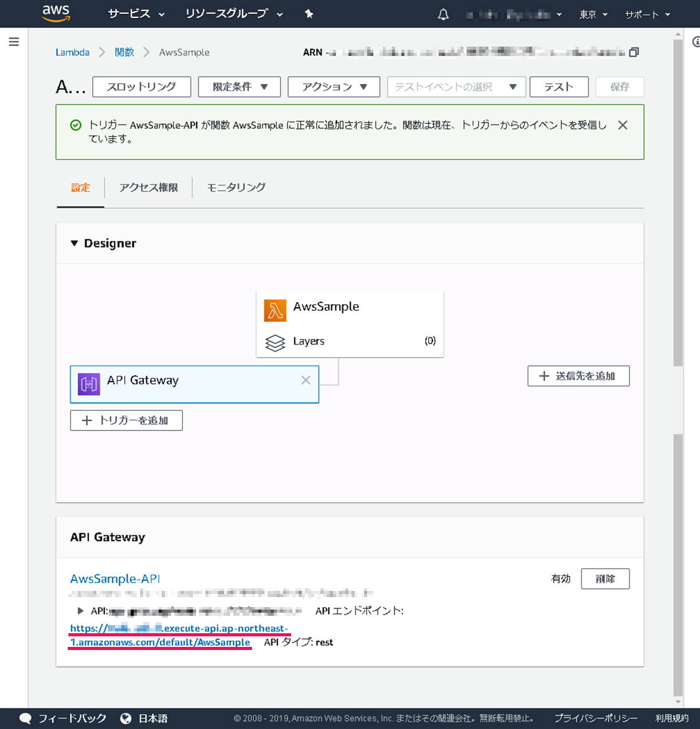Click the Layers (0) count
Image resolution: width=700 pixels, height=729 pixels.
coord(430,341)
